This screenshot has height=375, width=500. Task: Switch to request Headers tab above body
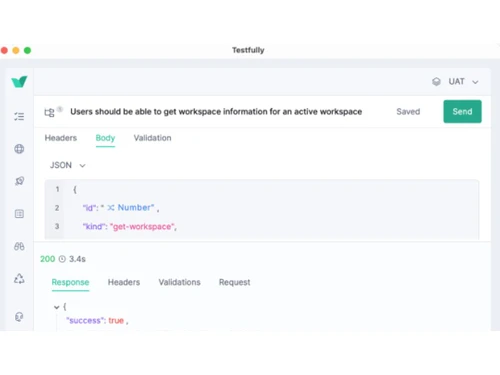[61, 138]
